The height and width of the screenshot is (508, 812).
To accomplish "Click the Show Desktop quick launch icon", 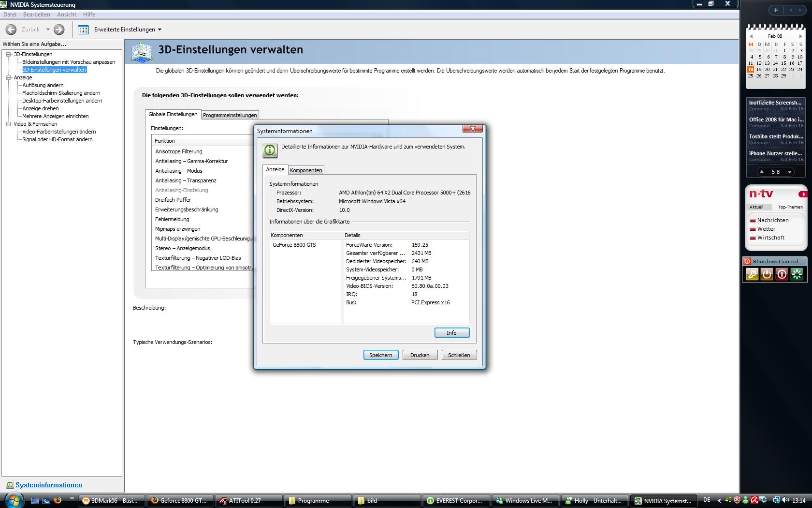I will click(35, 501).
